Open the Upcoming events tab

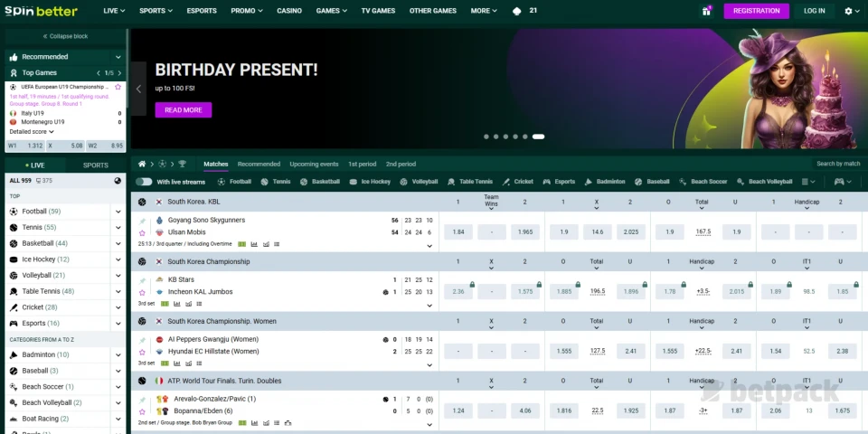coord(314,164)
